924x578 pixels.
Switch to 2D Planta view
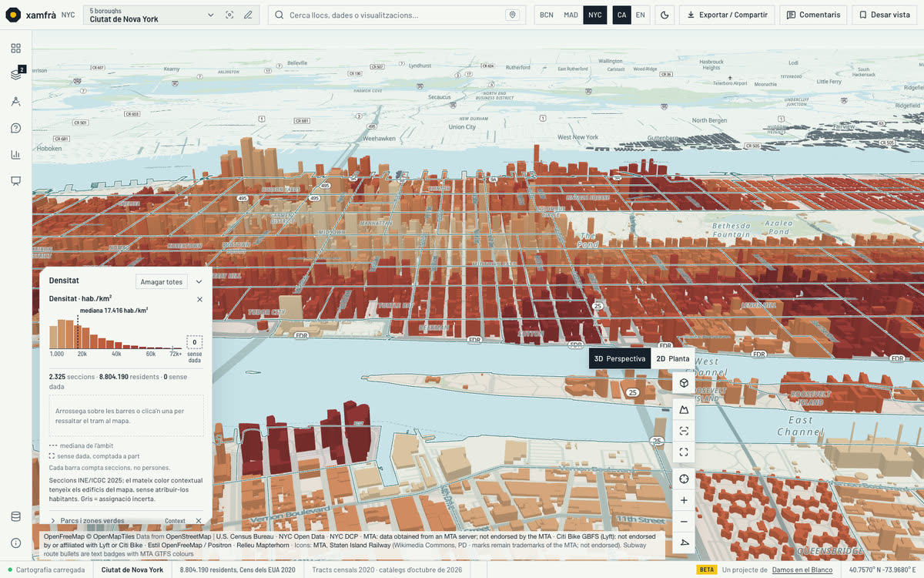tap(672, 358)
